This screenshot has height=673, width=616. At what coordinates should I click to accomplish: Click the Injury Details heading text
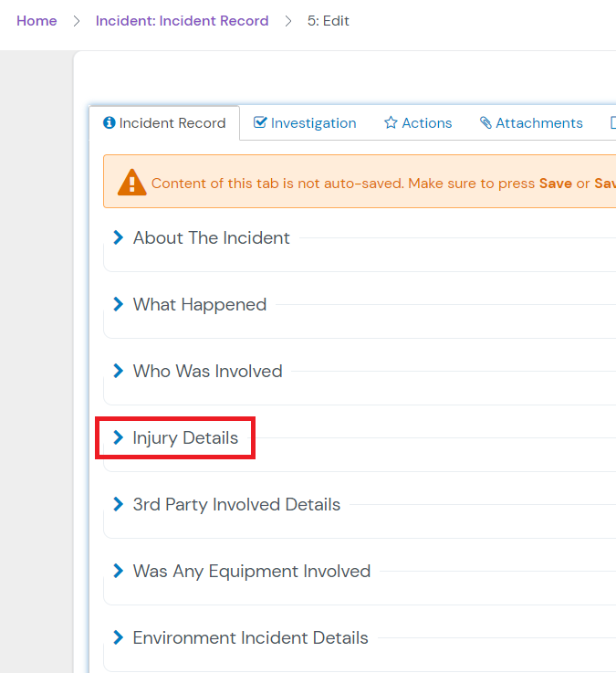(x=185, y=438)
